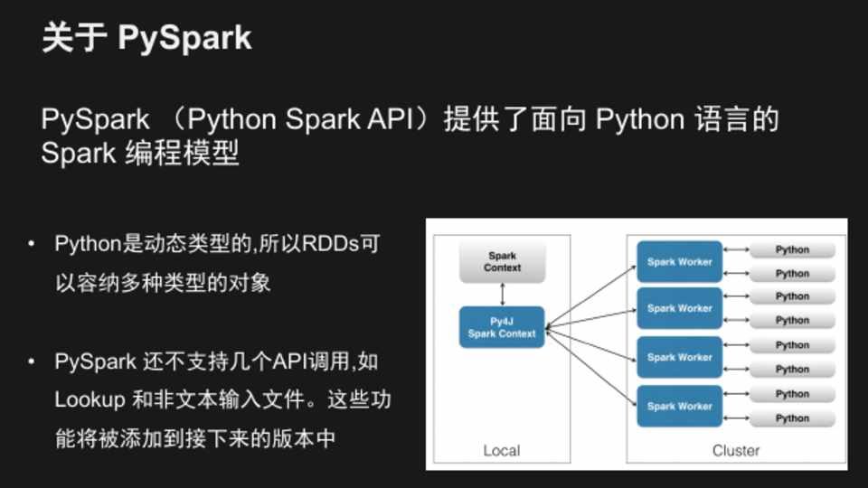Viewport: 868px width, 488px height.
Task: Click the third Spark Worker box from top
Action: 679,357
